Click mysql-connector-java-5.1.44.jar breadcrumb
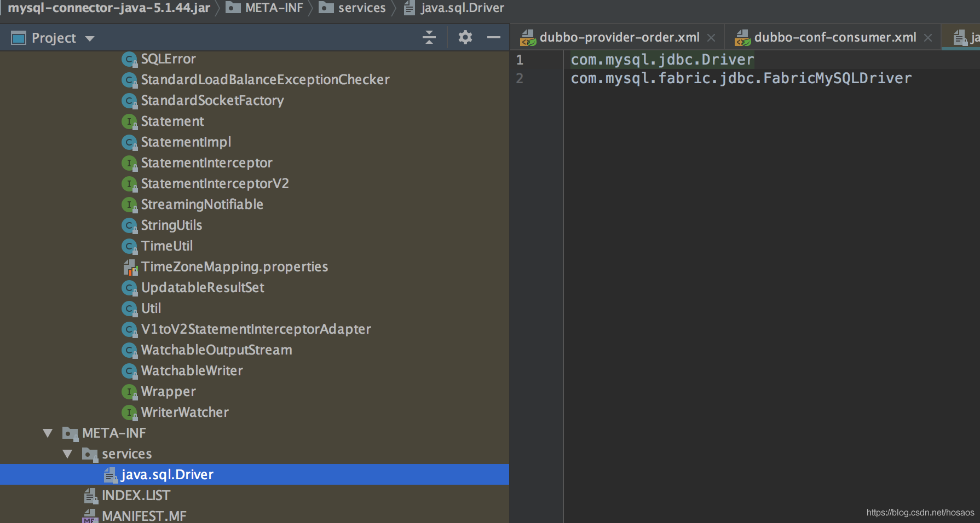980x523 pixels. (x=109, y=8)
